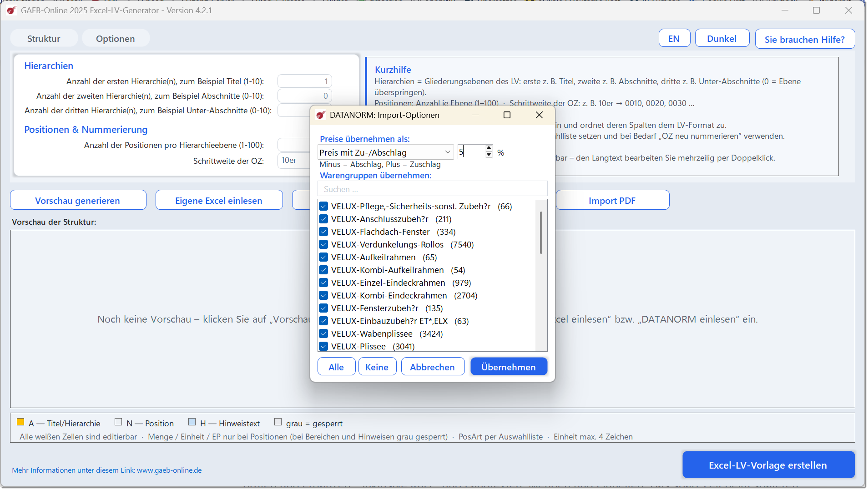Click the DATANORM dialog app icon

click(x=321, y=115)
